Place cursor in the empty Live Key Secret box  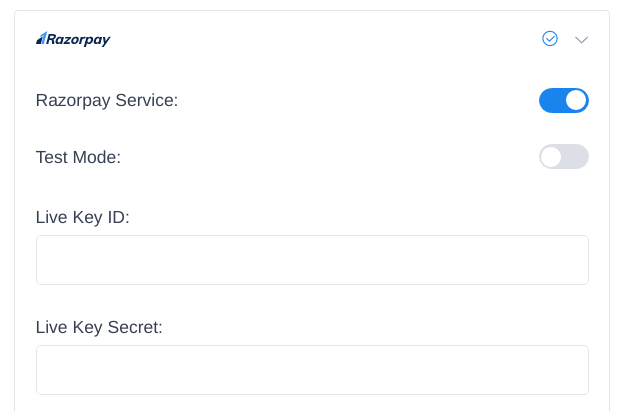[x=312, y=370]
